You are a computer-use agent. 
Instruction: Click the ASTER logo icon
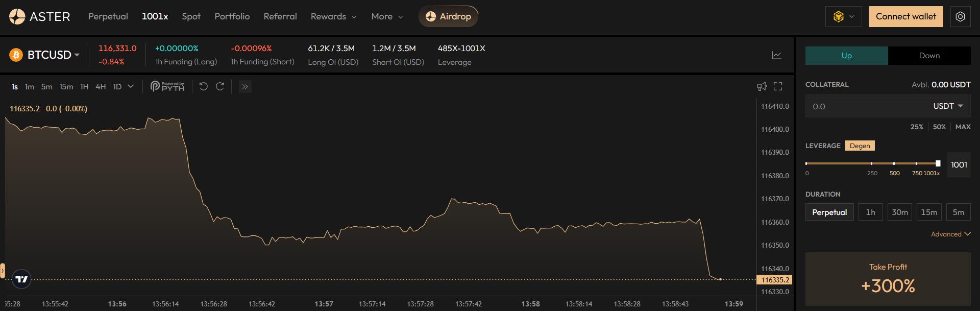coord(17,17)
